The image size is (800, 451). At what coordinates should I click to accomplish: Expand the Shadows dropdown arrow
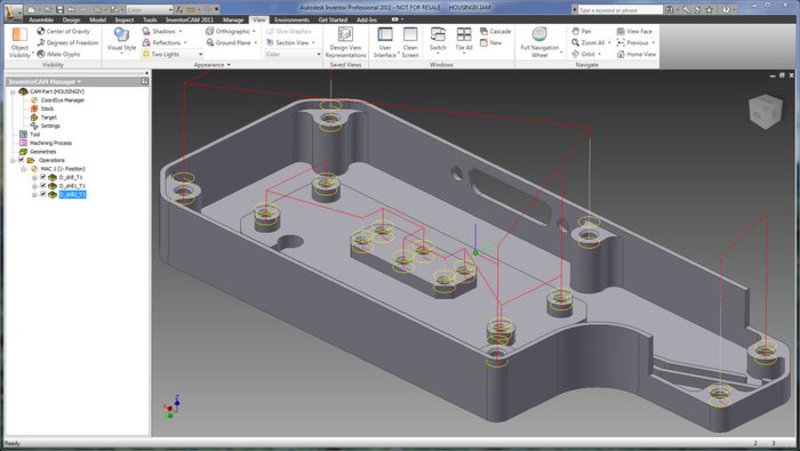point(180,31)
